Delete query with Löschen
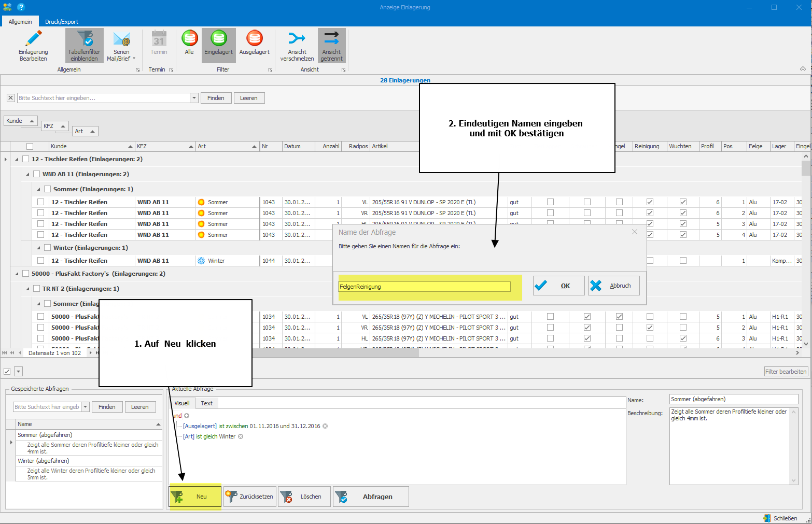Screen dimensions: 812x524 304,497
